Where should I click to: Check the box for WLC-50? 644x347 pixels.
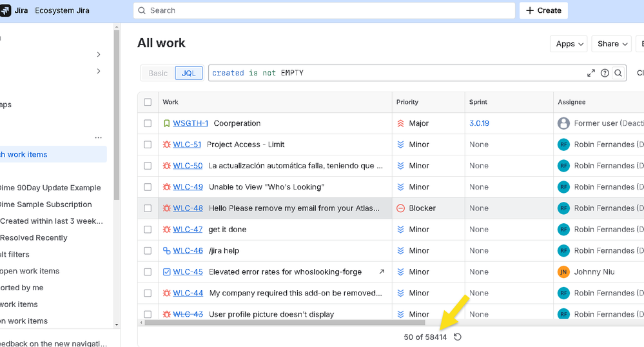[148, 166]
